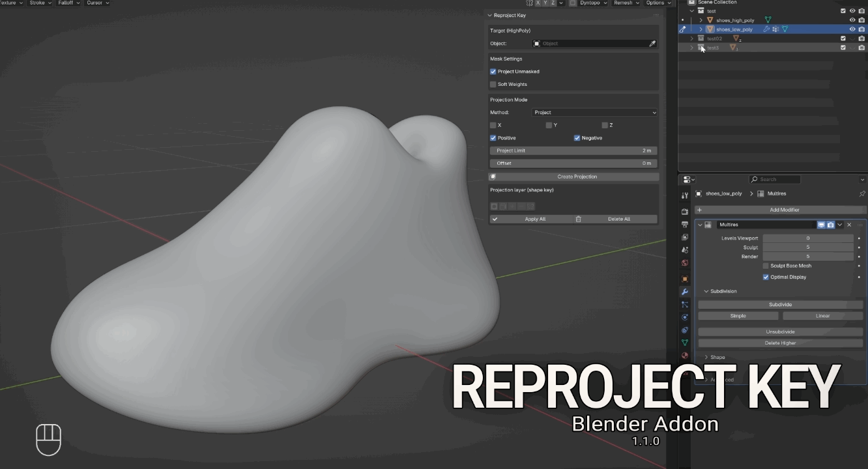This screenshot has height=469, width=868.
Task: Open the Output properties tab icon
Action: (685, 224)
